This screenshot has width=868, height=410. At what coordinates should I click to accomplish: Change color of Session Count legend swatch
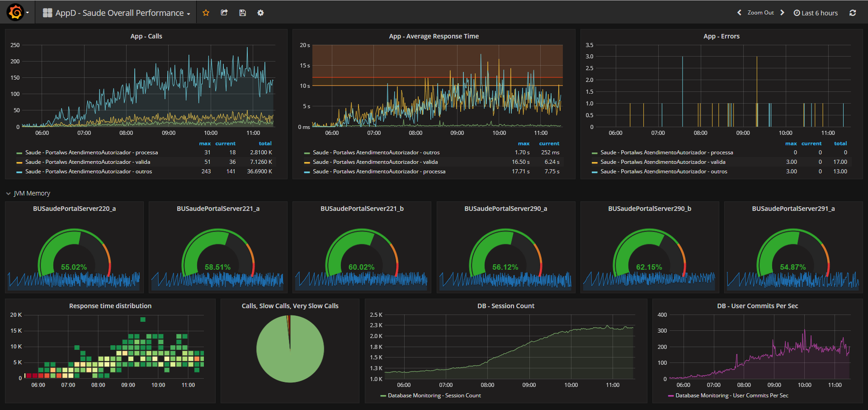click(383, 396)
